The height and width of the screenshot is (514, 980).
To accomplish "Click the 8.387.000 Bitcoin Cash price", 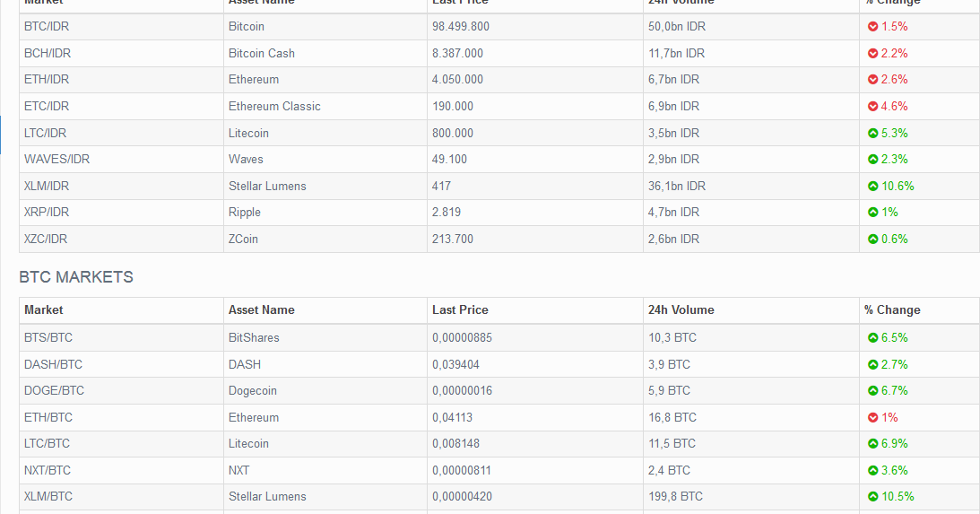I will click(x=457, y=53).
